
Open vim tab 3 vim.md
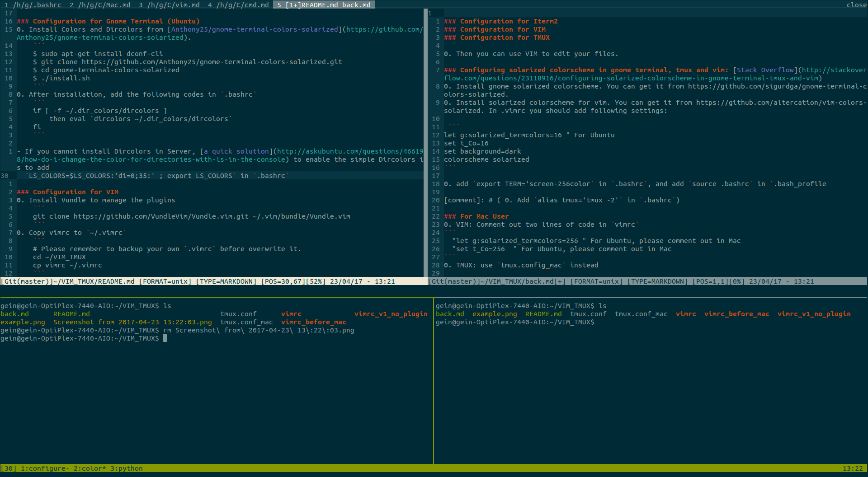tap(169, 5)
